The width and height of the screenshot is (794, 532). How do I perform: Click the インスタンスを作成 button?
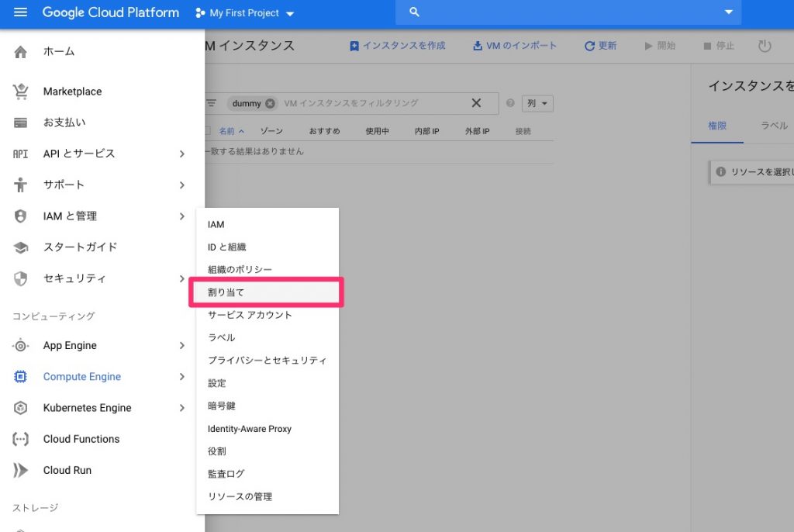[398, 46]
